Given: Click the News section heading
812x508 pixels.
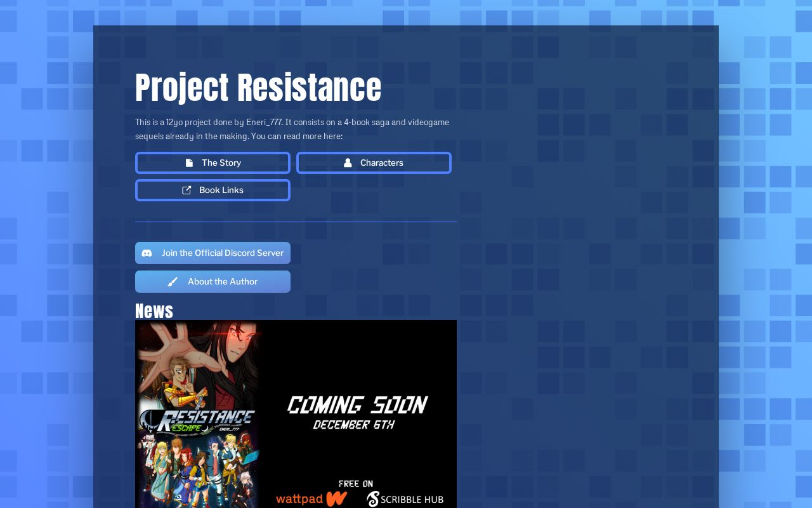Looking at the screenshot, I should (x=154, y=311).
